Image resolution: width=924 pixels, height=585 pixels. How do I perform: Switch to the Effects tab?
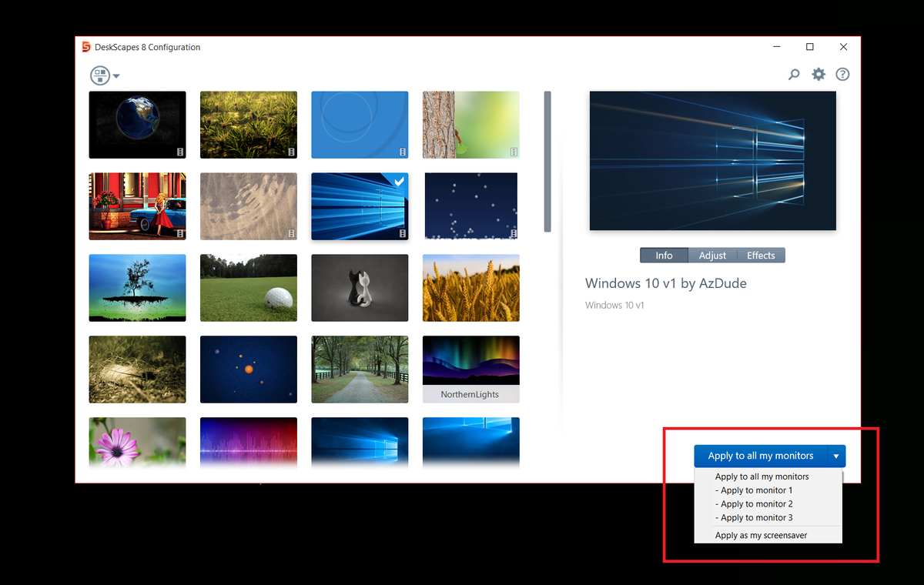coord(761,255)
